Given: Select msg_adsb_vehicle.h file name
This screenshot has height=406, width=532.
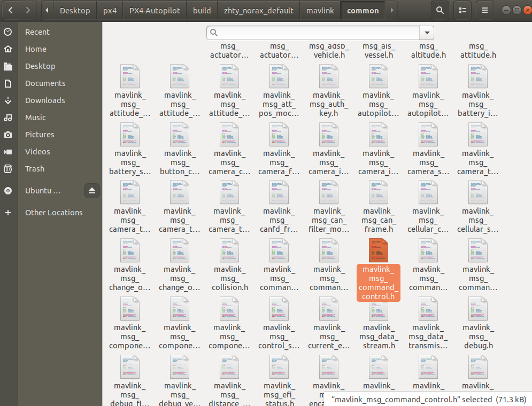Looking at the screenshot, I should [x=329, y=51].
